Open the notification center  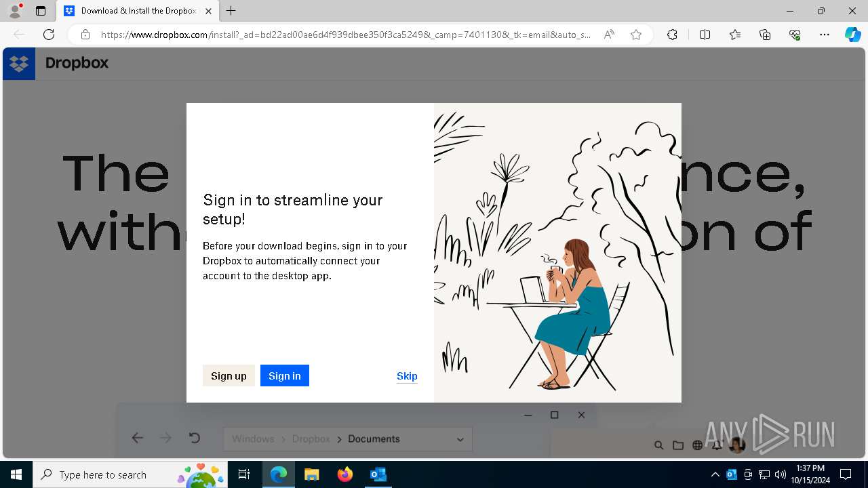pos(846,474)
